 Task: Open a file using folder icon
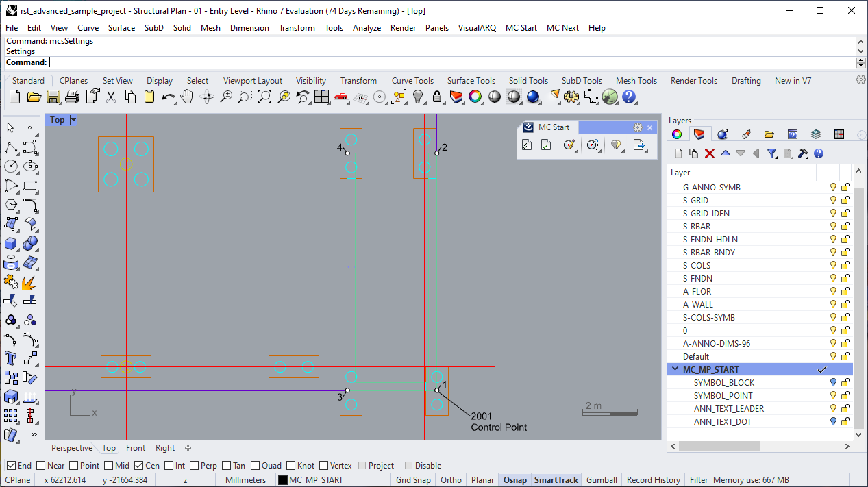(x=34, y=97)
